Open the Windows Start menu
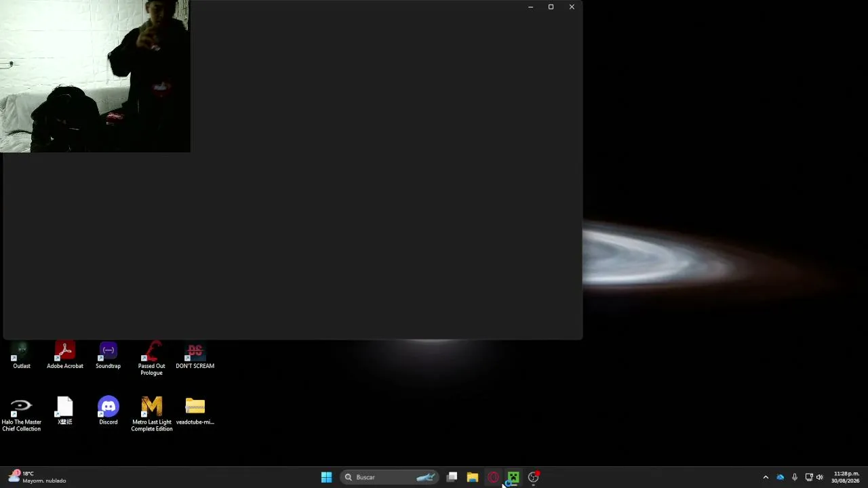The height and width of the screenshot is (488, 868). click(326, 477)
